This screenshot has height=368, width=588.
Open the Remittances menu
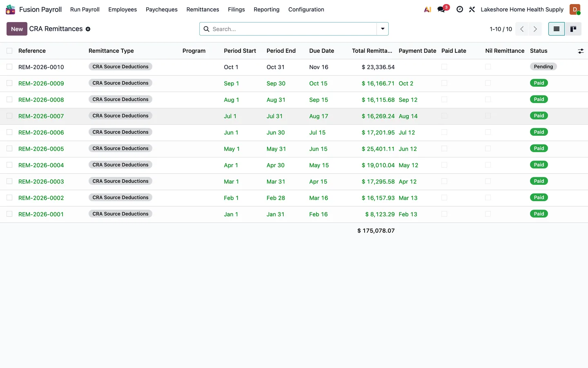(x=203, y=9)
